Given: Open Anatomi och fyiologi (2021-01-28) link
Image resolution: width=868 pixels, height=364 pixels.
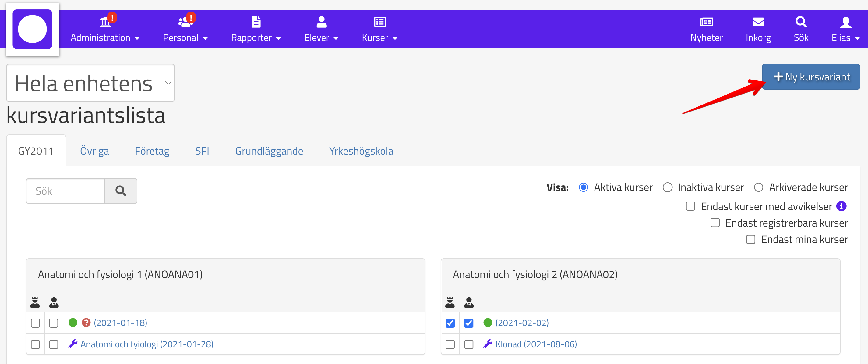Looking at the screenshot, I should 146,344.
